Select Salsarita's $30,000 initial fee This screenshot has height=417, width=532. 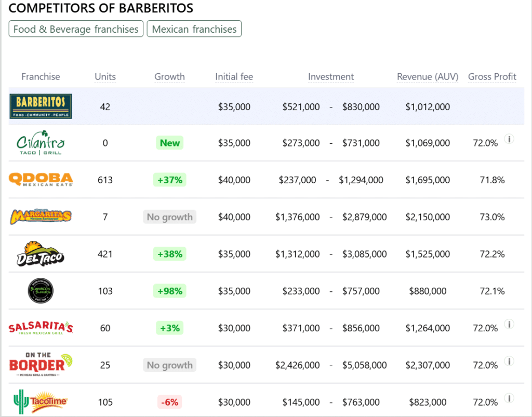(x=234, y=328)
